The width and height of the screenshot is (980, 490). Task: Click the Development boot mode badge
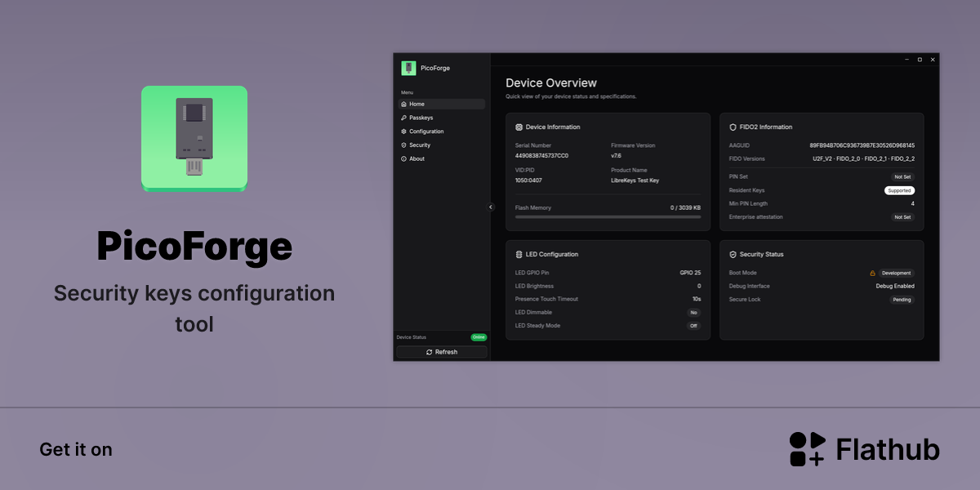896,273
